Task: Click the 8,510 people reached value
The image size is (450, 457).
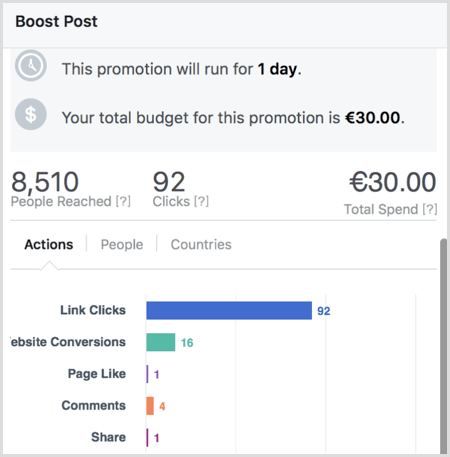Action: tap(45, 182)
